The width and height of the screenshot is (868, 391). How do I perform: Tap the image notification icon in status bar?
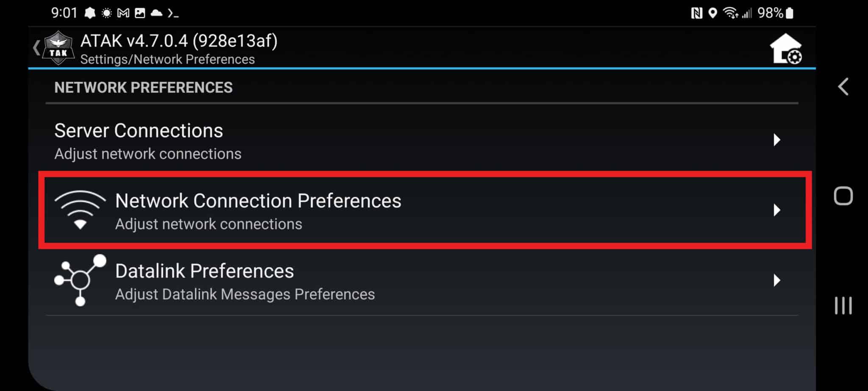click(140, 13)
